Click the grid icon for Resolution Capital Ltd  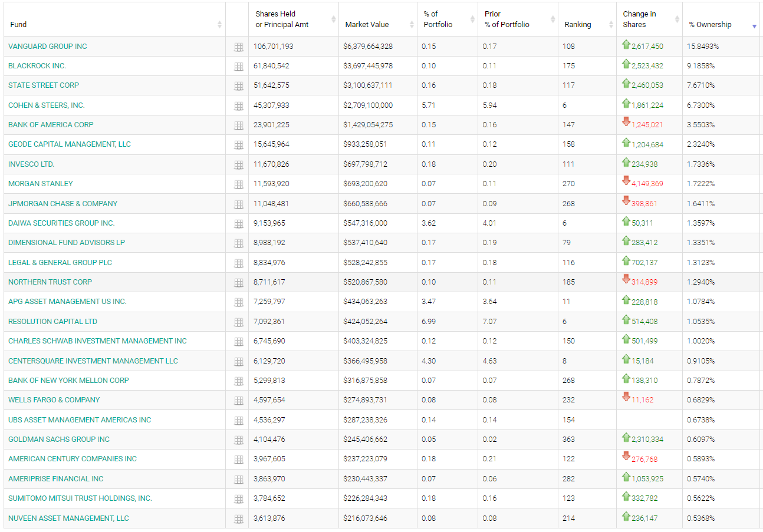click(239, 322)
